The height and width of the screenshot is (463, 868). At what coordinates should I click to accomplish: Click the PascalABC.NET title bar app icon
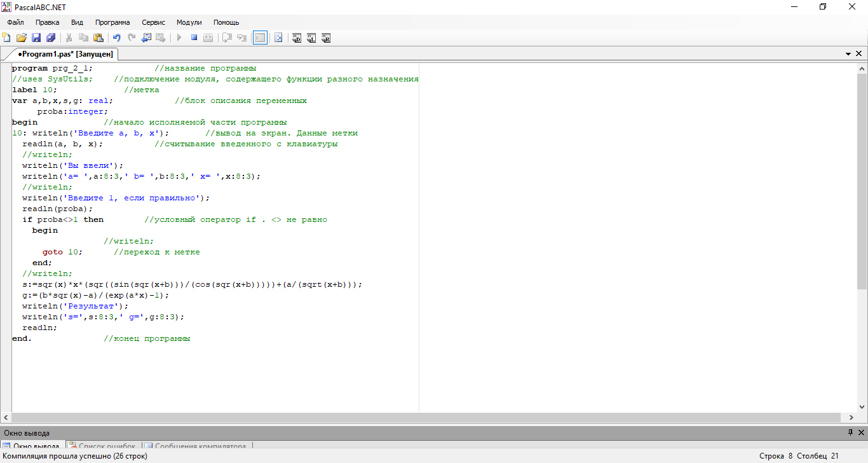point(6,6)
